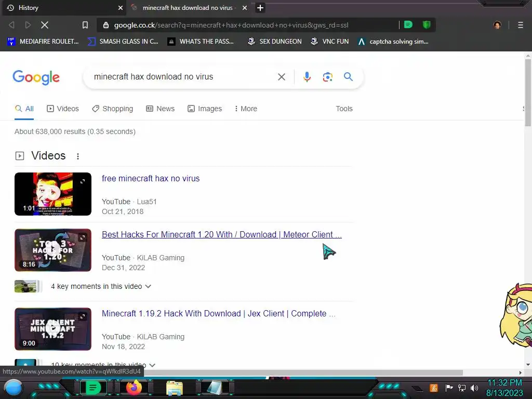Open search Tools options
Viewport: 532px width, 399px height.
tap(344, 109)
